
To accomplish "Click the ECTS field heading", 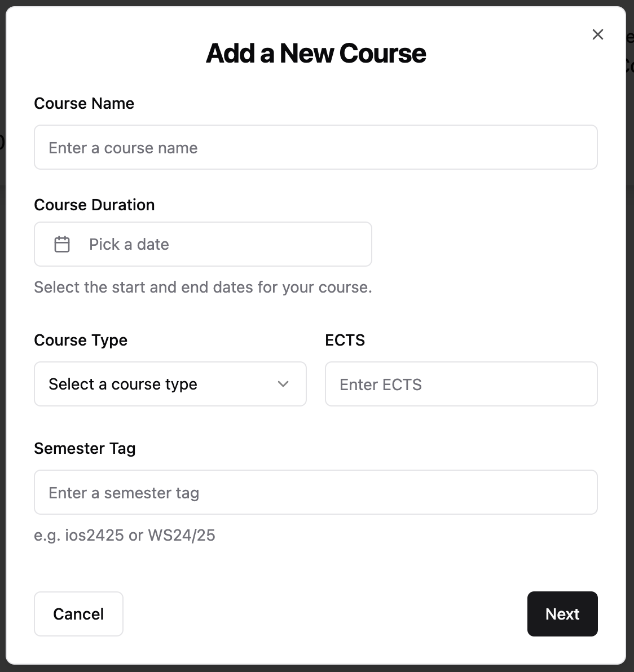I will (345, 340).
